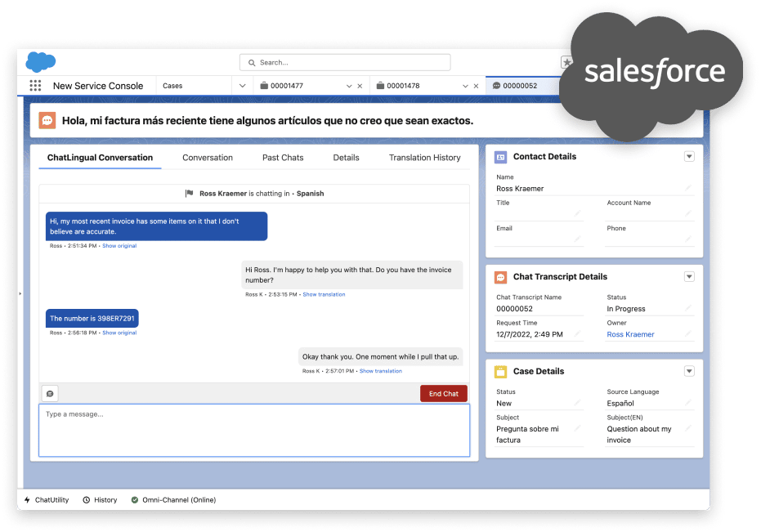Edit the Email field pencil icon
This screenshot has width=761, height=532.
tap(578, 239)
